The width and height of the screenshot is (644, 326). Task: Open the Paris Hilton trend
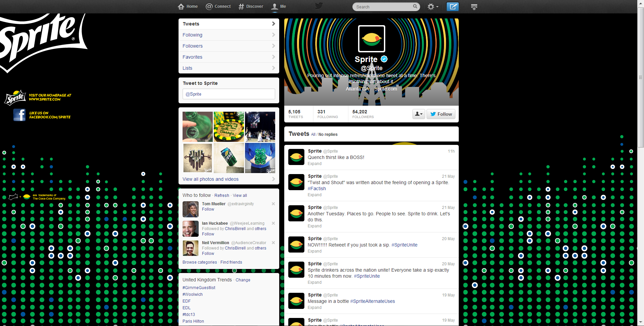click(193, 321)
